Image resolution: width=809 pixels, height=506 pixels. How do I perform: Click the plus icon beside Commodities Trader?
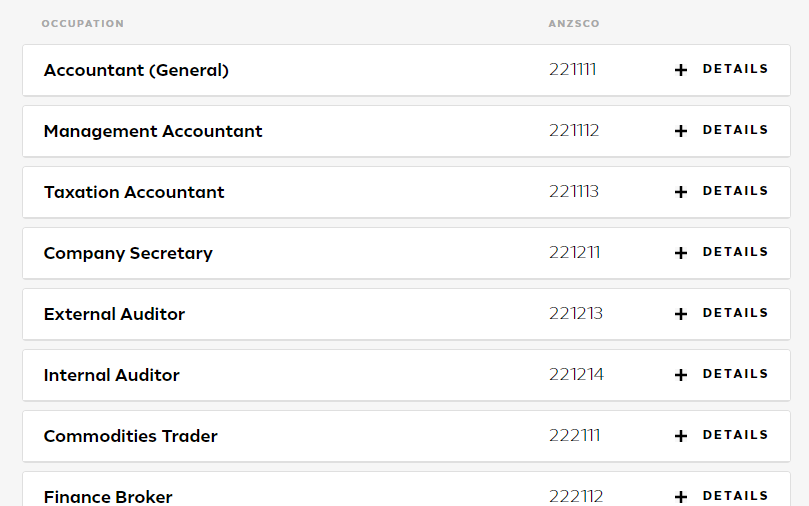tap(681, 436)
